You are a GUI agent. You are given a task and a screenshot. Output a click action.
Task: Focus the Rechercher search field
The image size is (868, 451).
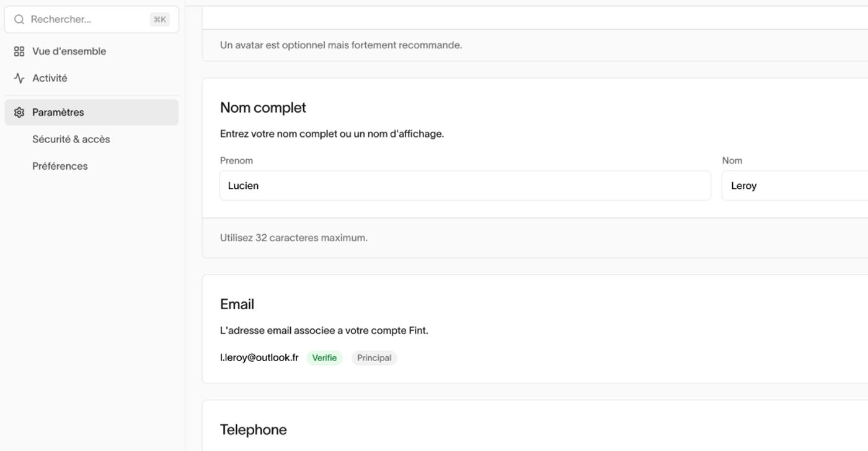92,20
